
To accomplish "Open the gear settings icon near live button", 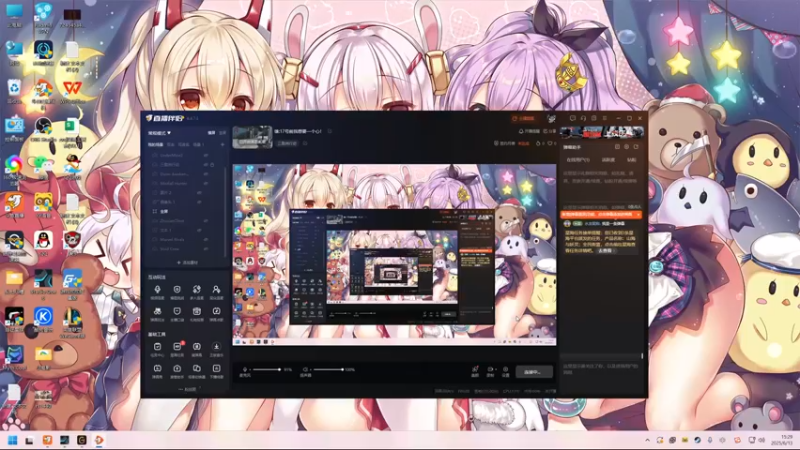I will [505, 369].
